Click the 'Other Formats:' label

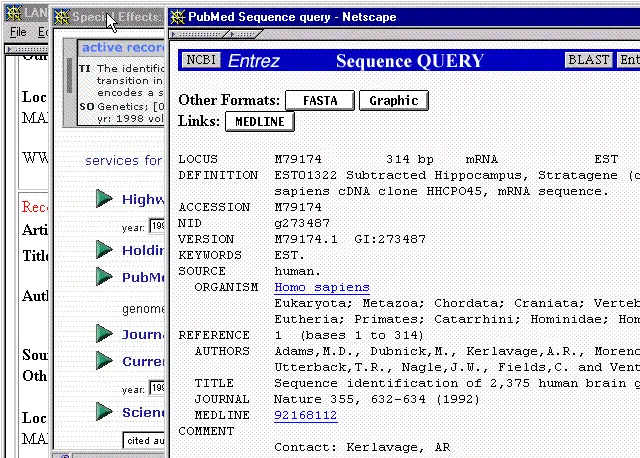(229, 100)
